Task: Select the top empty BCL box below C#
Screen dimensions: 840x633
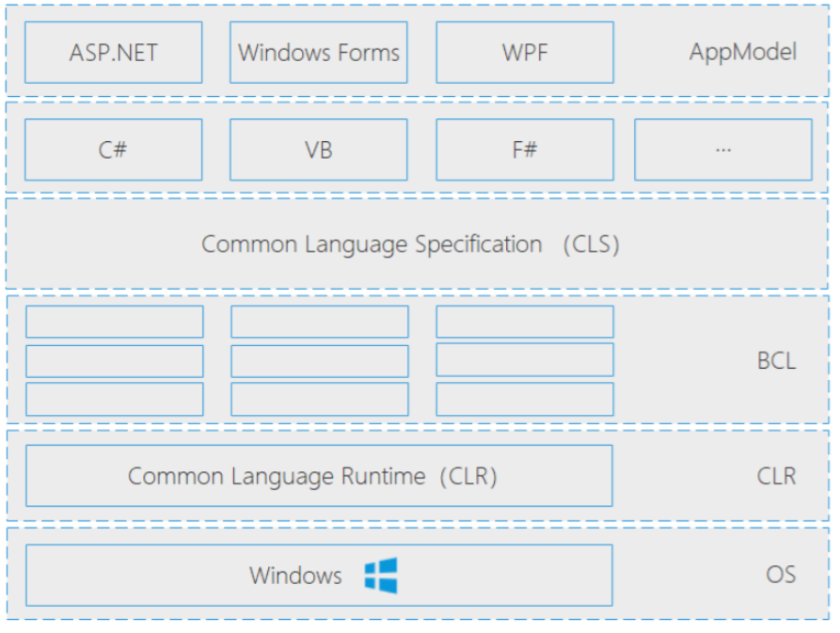Action: 114,322
